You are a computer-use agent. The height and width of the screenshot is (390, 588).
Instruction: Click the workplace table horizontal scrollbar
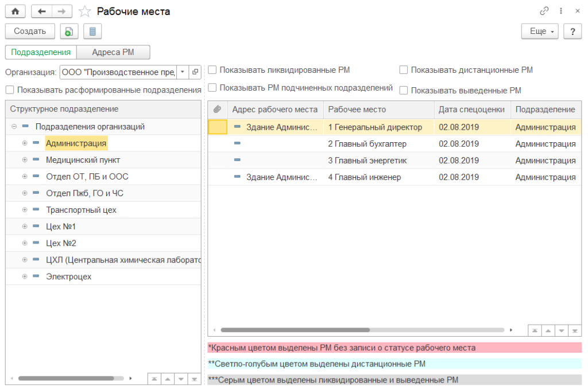click(x=295, y=330)
